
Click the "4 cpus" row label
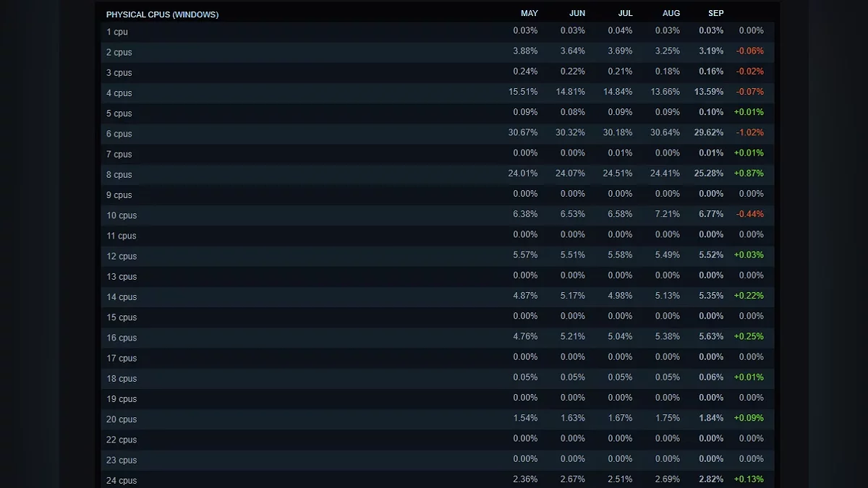pyautogui.click(x=119, y=93)
